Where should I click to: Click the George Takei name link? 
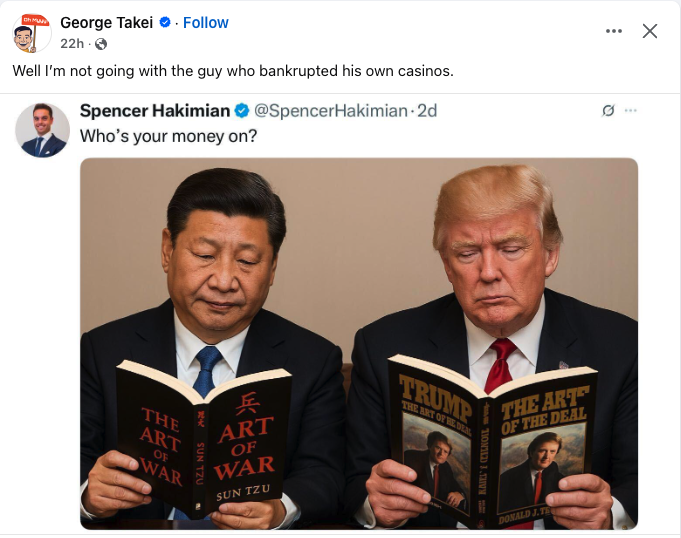(106, 23)
